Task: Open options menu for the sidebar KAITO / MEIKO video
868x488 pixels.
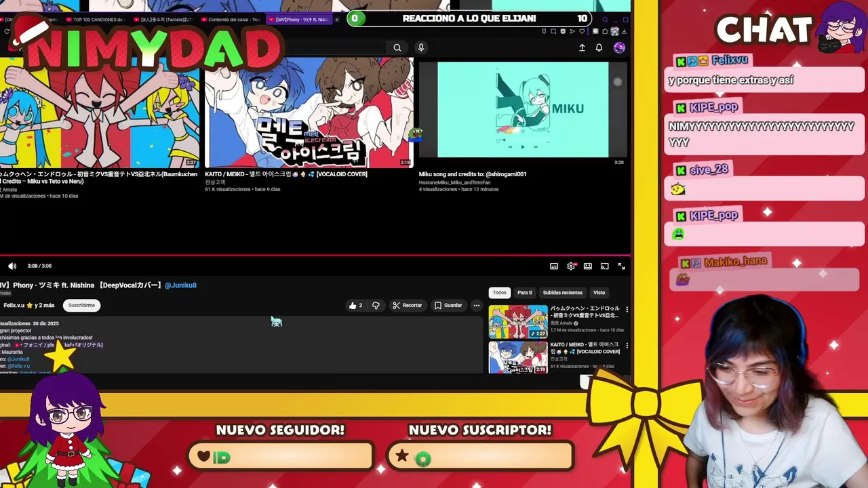Action: point(627,346)
